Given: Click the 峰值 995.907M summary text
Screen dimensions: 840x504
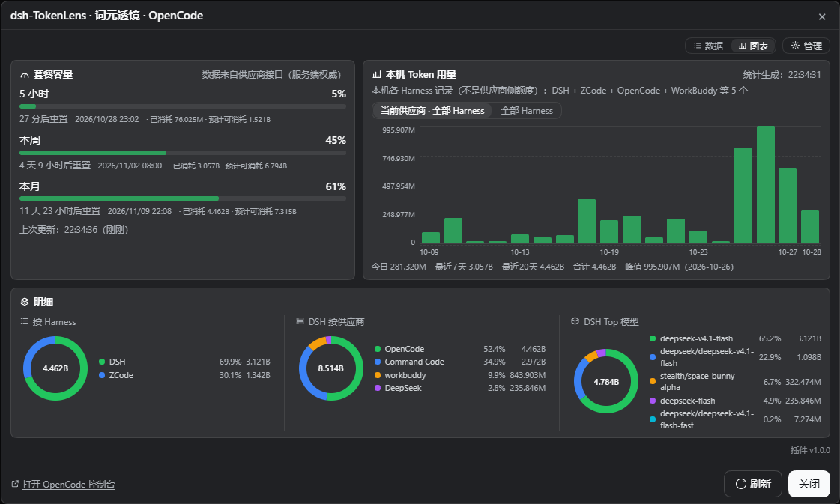Looking at the screenshot, I should pyautogui.click(x=680, y=267).
